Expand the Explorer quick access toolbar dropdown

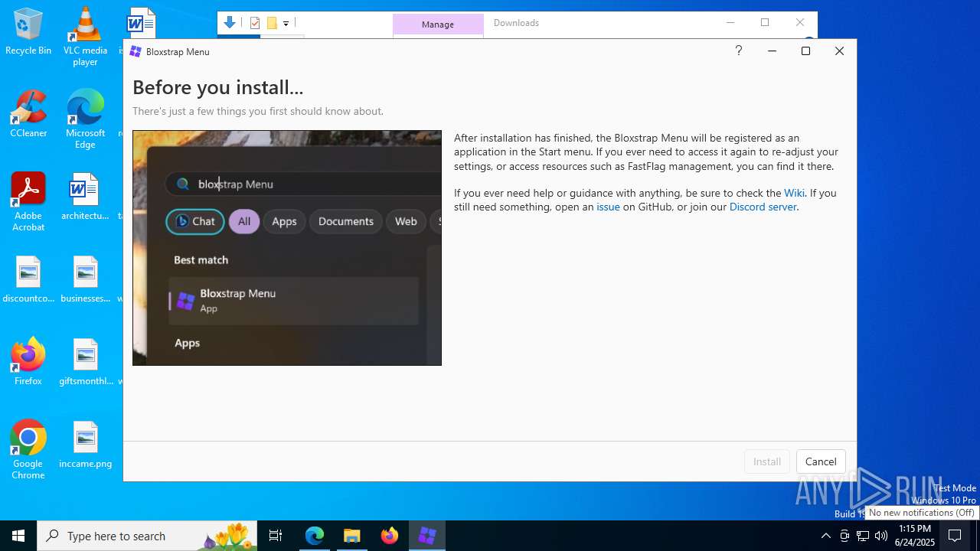(286, 24)
